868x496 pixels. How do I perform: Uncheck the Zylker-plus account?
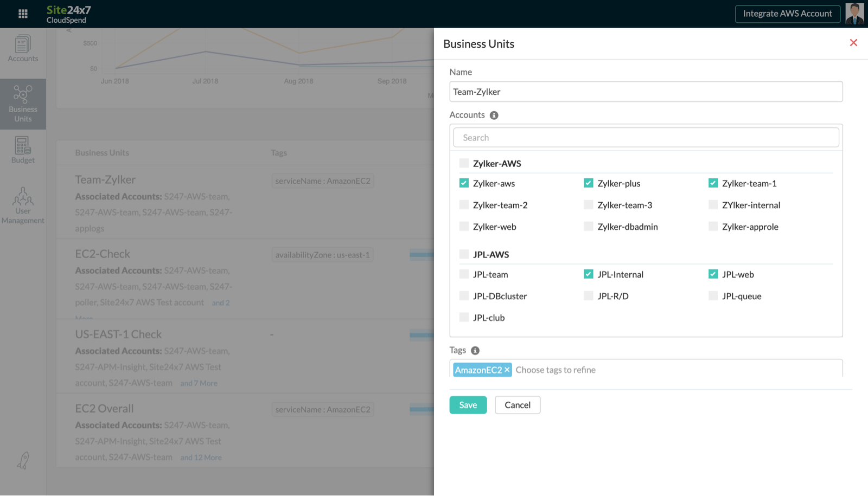point(589,183)
